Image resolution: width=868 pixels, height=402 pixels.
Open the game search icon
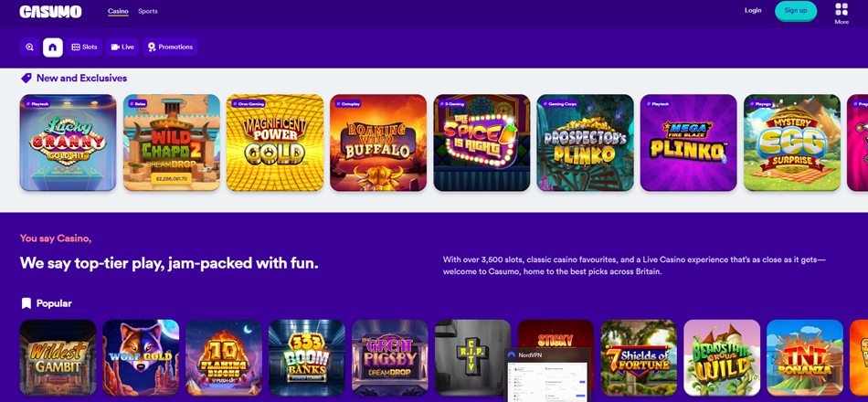coord(29,48)
